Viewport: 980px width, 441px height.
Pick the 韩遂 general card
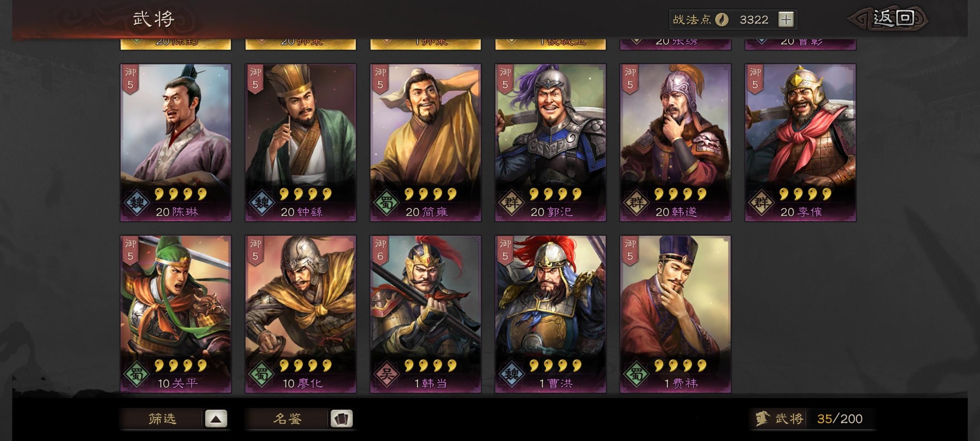[x=675, y=143]
